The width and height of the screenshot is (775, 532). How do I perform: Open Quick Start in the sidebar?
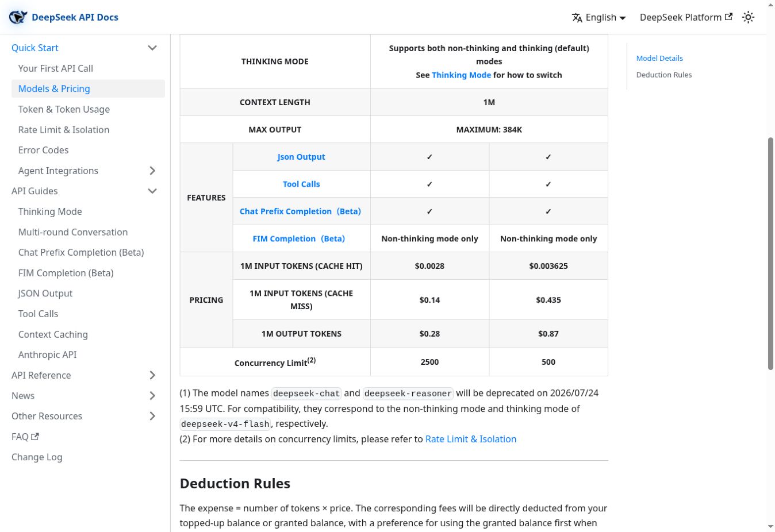click(x=35, y=48)
